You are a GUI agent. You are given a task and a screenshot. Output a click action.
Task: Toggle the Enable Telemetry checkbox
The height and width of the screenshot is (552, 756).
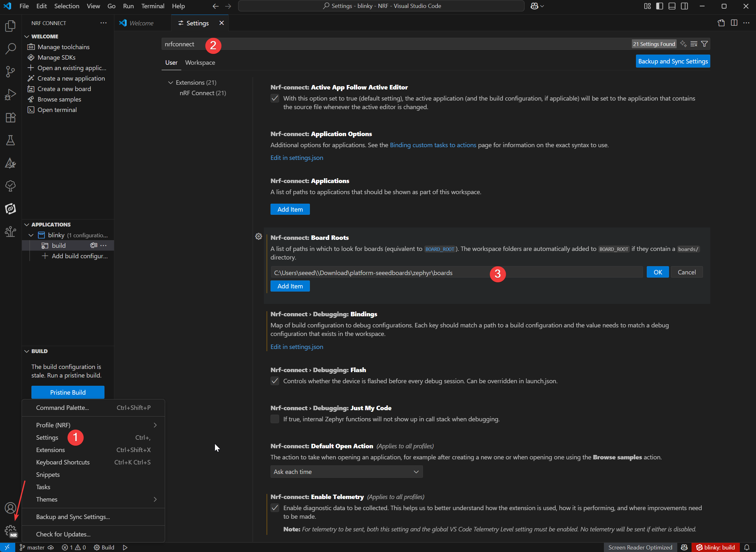[x=275, y=508]
